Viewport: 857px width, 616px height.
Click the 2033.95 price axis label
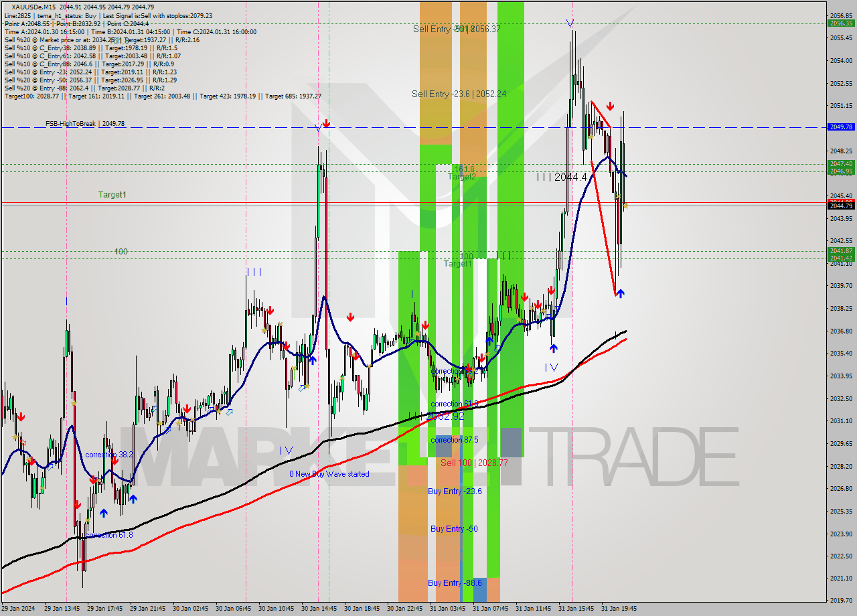841,376
